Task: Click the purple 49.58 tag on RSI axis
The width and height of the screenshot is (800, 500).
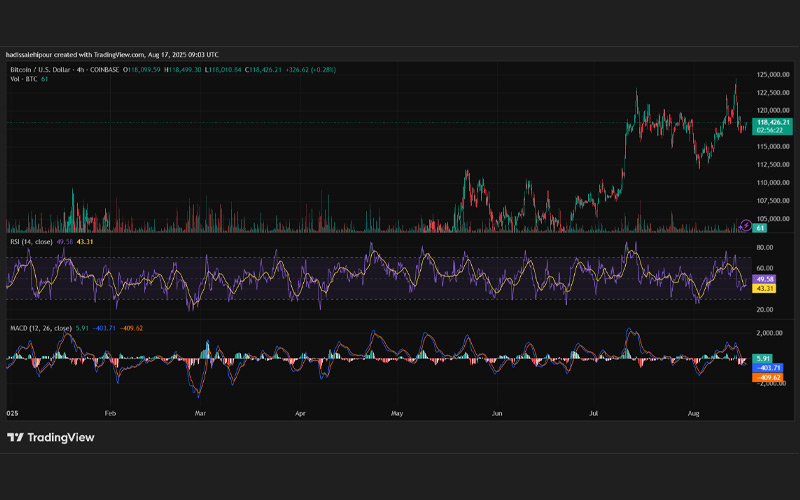Action: (x=765, y=279)
